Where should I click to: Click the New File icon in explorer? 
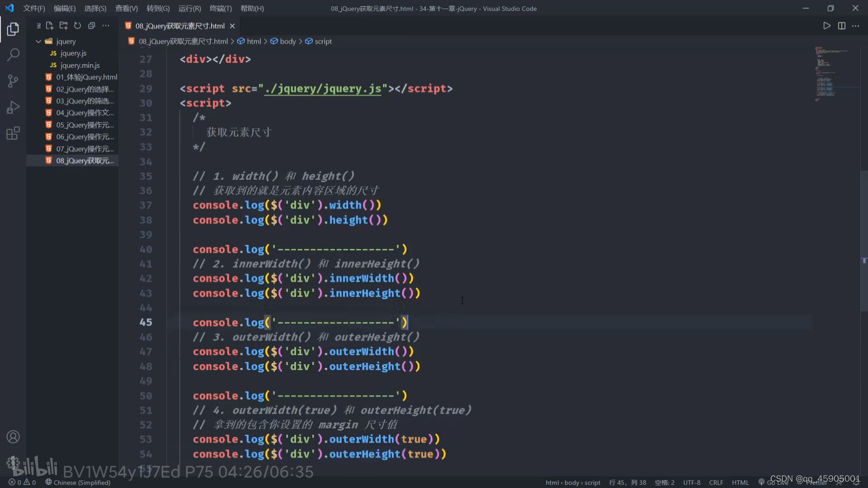point(50,26)
